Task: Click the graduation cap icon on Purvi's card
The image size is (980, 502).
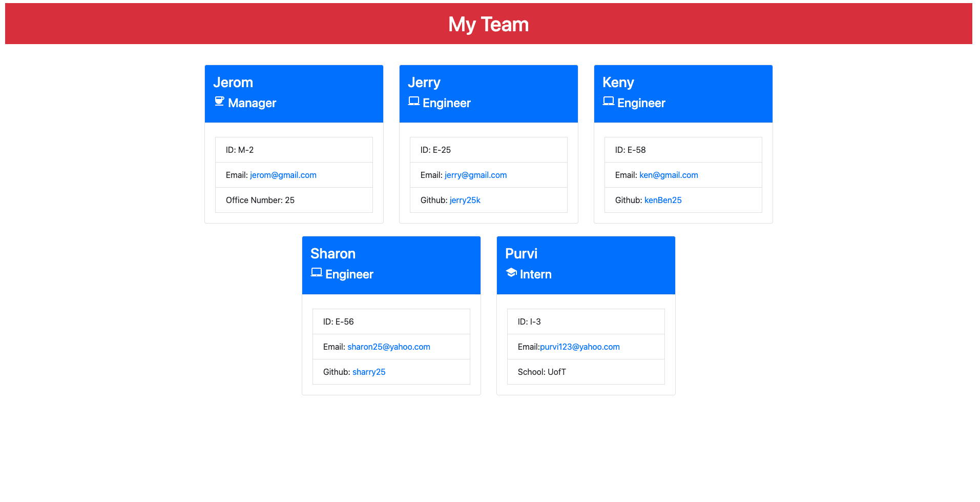Action: tap(511, 273)
